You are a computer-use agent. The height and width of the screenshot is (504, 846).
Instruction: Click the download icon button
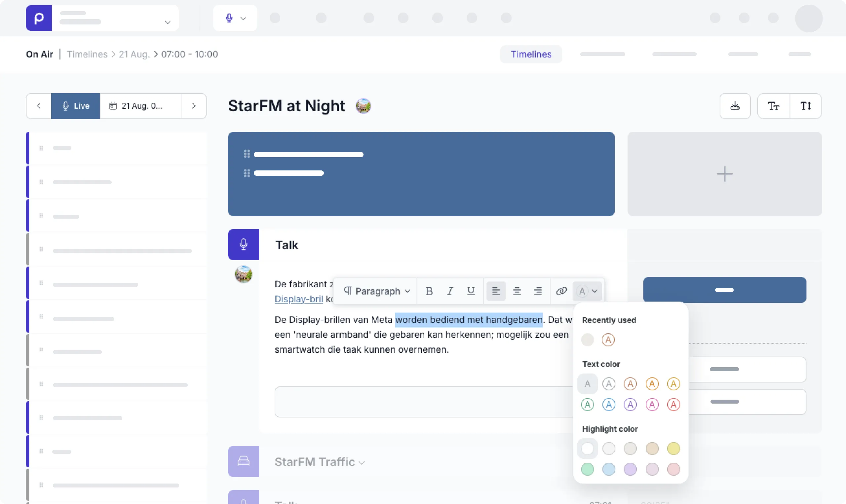click(735, 106)
